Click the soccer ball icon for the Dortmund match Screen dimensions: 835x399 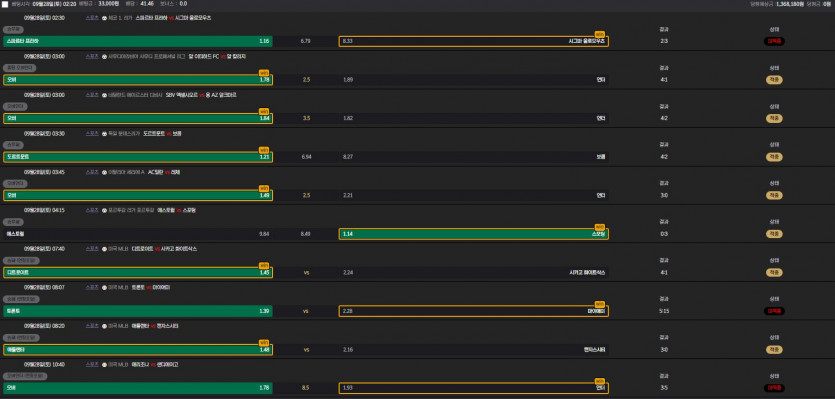click(x=104, y=134)
